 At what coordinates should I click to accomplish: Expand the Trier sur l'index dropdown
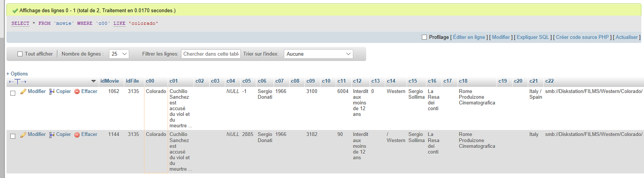[318, 54]
